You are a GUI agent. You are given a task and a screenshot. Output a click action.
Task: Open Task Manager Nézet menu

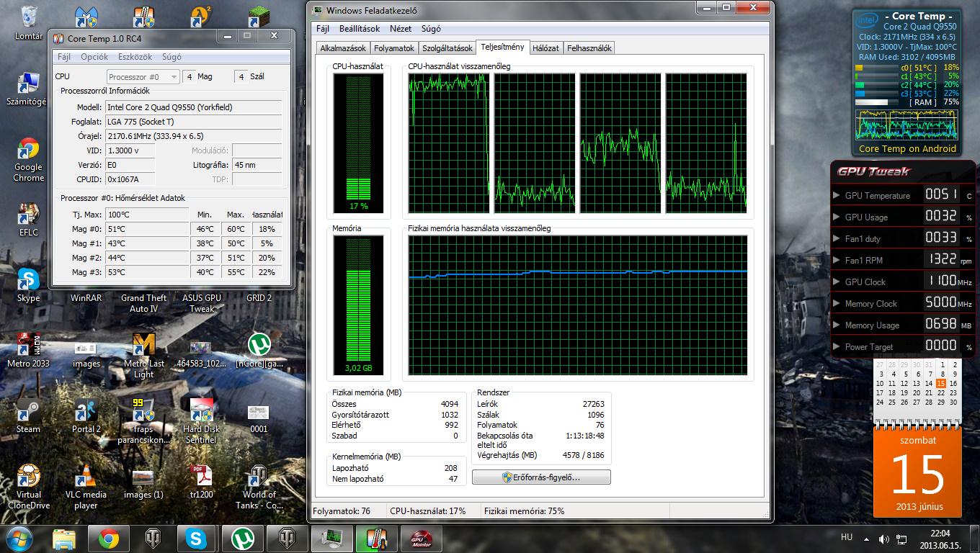coord(401,29)
